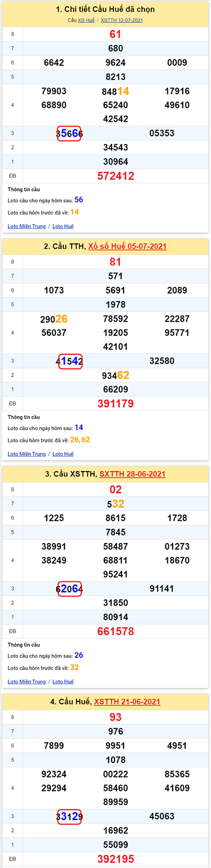
Task: Click the number 0009
Action: click(177, 63)
